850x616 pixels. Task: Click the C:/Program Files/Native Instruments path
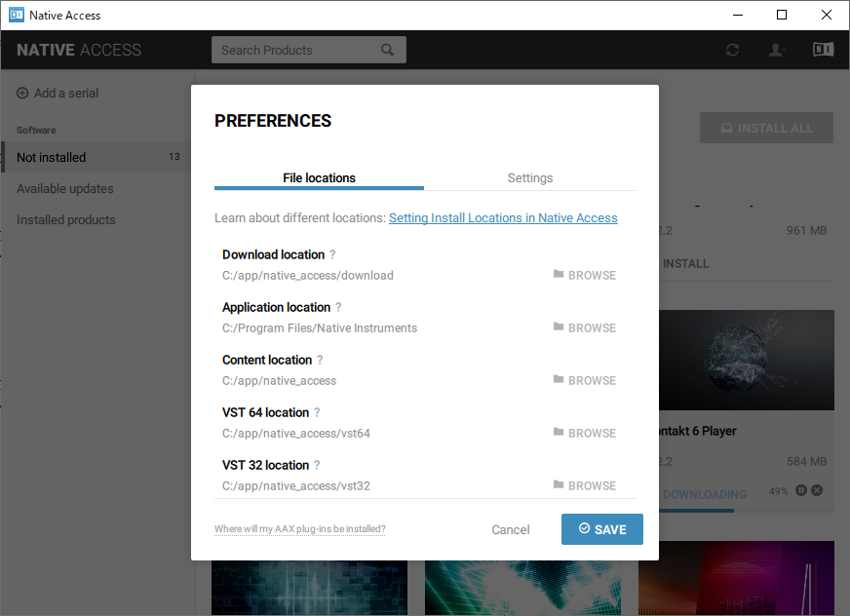[x=320, y=328]
